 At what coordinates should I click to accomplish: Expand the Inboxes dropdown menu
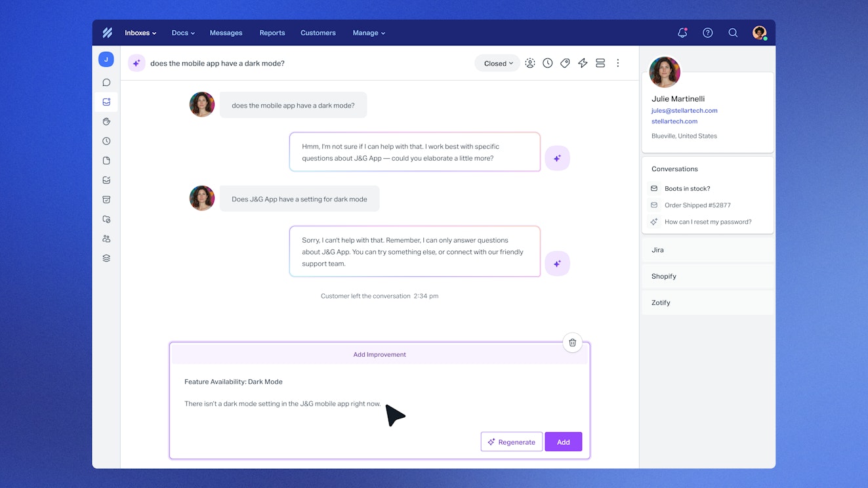140,33
